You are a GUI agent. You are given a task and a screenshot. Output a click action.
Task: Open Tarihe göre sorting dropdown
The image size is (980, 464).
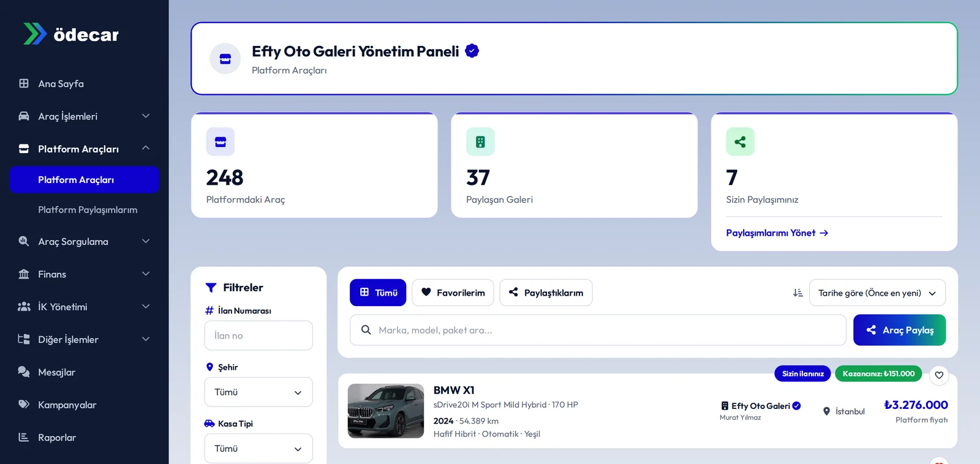click(x=877, y=293)
